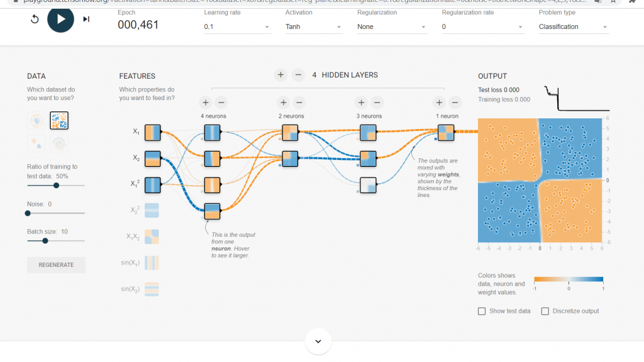Open the Regularization dropdown showing None
644x362 pixels.
coord(392,26)
